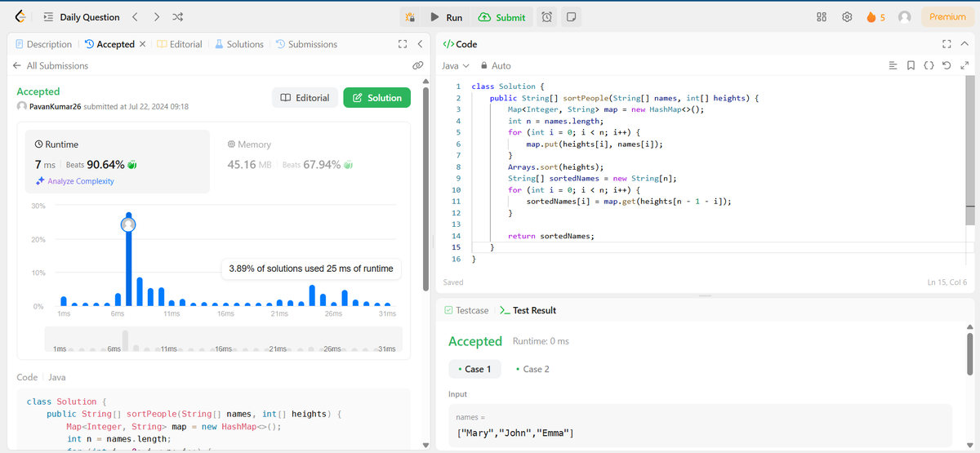The height and width of the screenshot is (453, 980).
Task: Open the curly braces snippet icon
Action: 929,65
